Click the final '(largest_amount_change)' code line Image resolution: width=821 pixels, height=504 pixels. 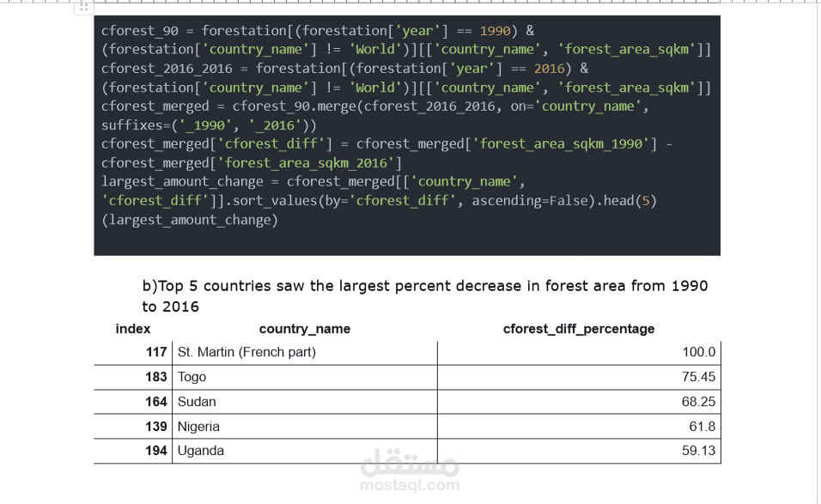(190, 220)
